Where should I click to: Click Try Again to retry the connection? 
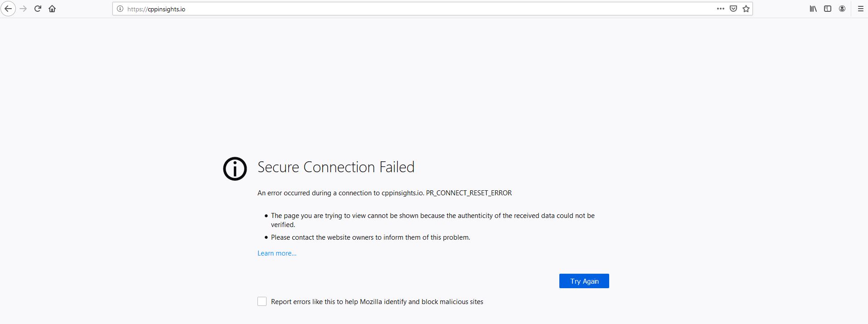point(584,281)
